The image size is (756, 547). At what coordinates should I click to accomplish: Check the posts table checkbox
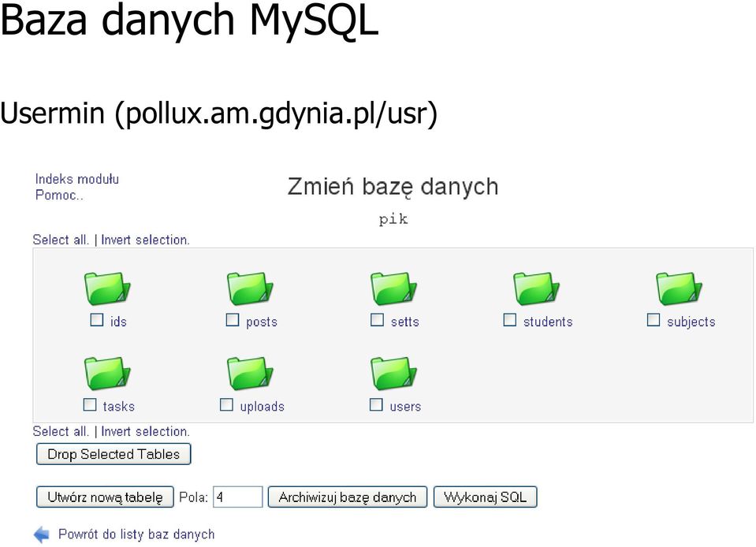[x=233, y=320]
